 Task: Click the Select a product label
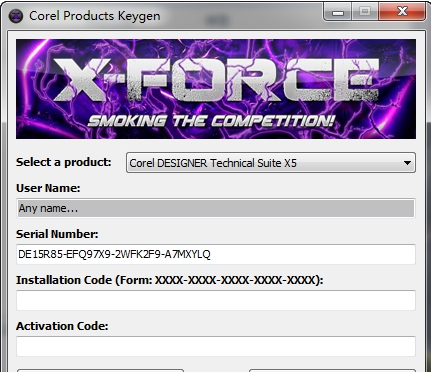(64, 162)
